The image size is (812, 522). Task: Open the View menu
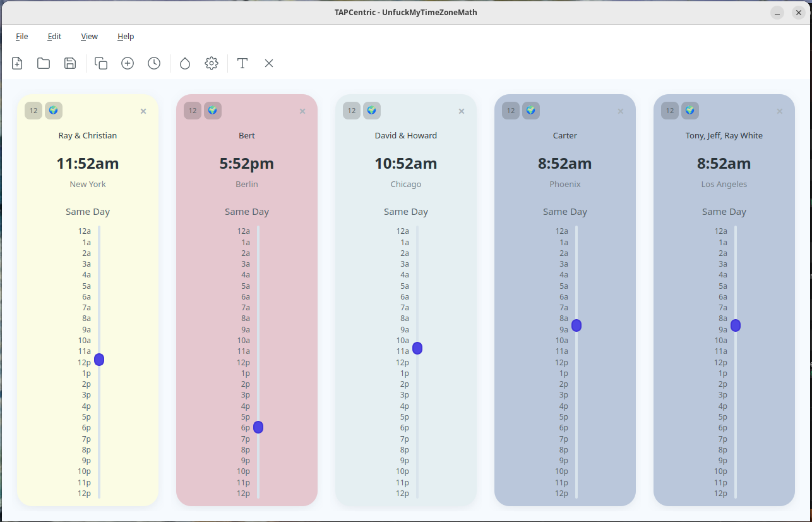tap(89, 37)
